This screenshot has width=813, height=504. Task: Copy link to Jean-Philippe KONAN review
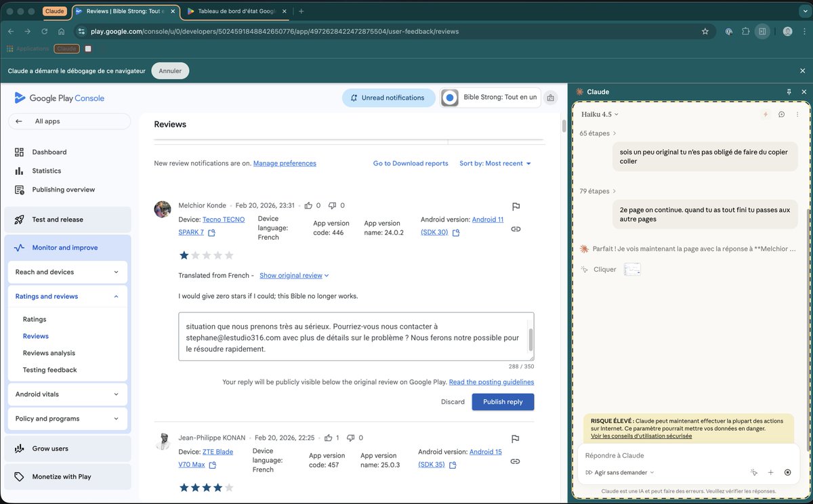pyautogui.click(x=515, y=461)
